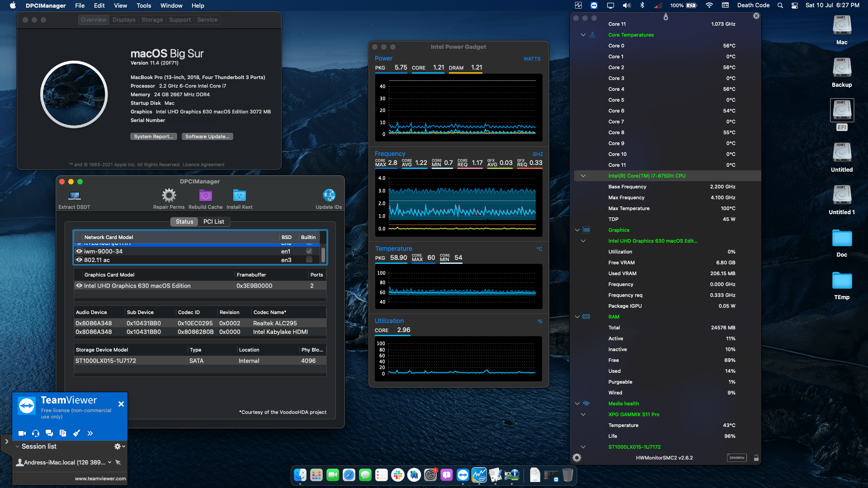Image resolution: width=868 pixels, height=488 pixels.
Task: Toggle Builtin checkbox for 802.11 ac
Action: (x=309, y=260)
